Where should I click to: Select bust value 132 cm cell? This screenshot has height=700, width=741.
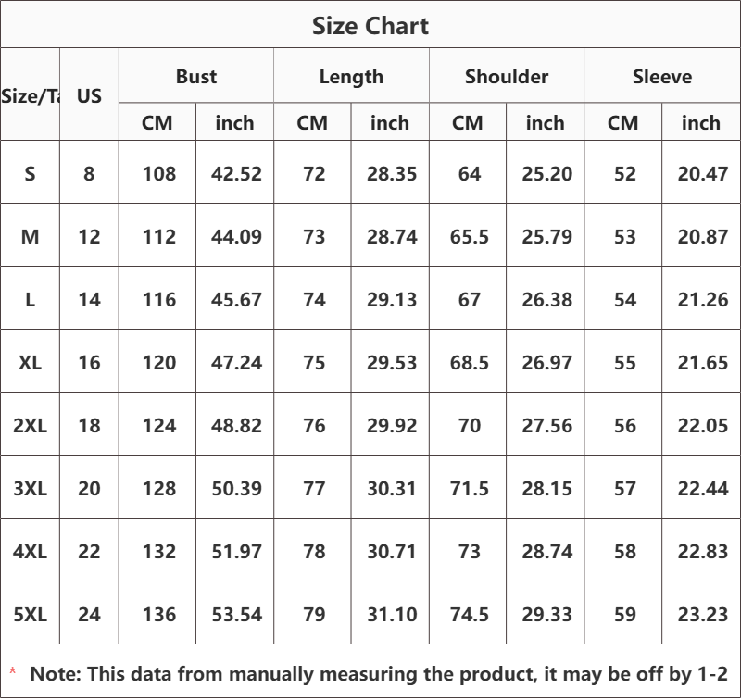point(158,551)
